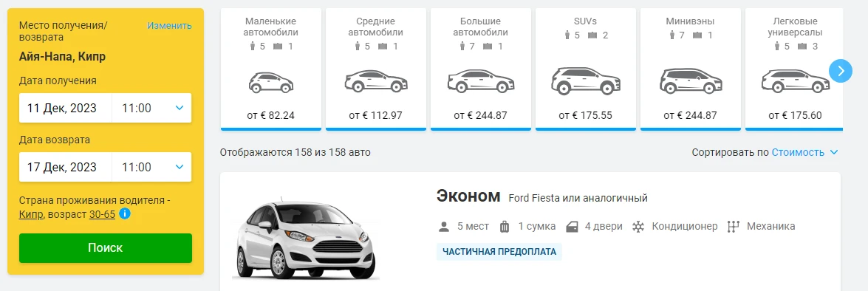Click the driver age 30-65 link
This screenshot has height=291, width=868.
[102, 214]
